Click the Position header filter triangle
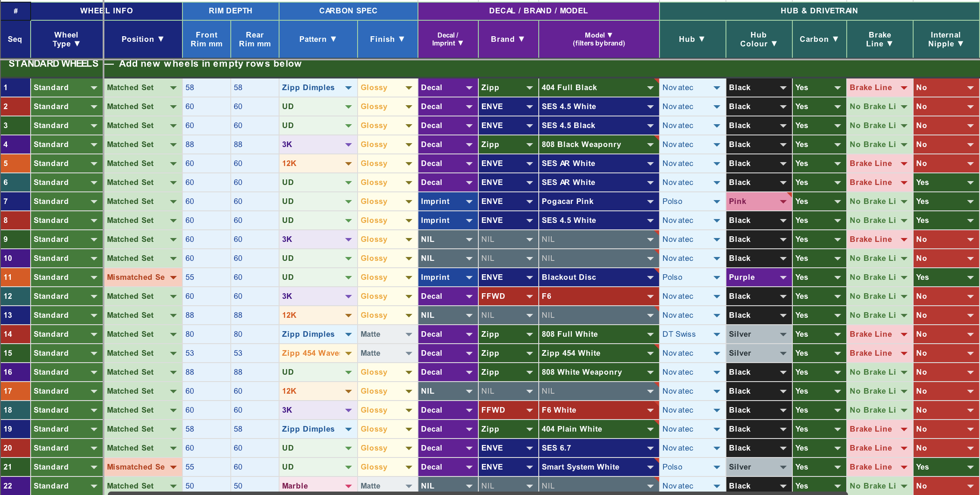This screenshot has height=495, width=980. (x=161, y=39)
